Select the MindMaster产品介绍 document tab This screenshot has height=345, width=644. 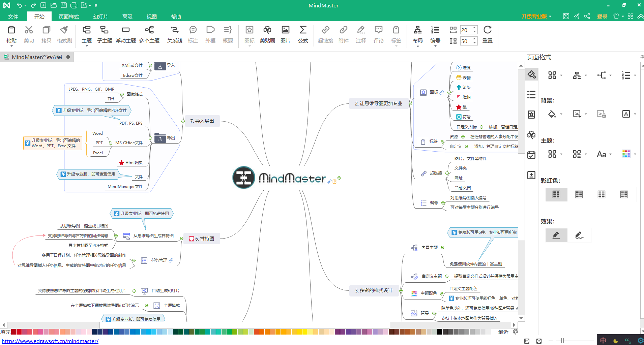coord(37,57)
